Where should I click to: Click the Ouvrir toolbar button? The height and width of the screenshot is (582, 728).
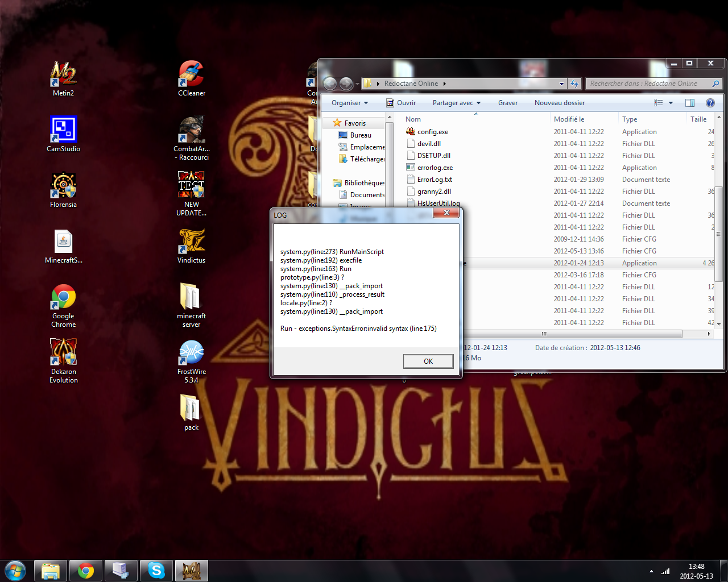401,103
